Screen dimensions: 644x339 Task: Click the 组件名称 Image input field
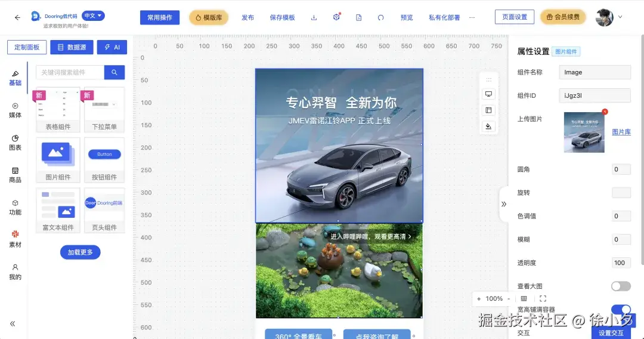coord(595,72)
